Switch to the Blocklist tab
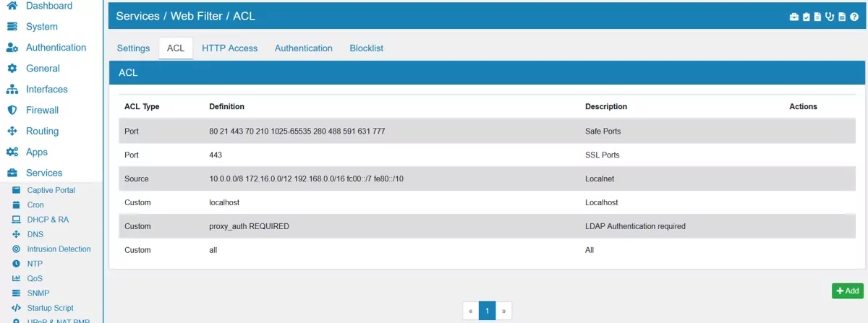Image resolution: width=868 pixels, height=323 pixels. tap(366, 48)
